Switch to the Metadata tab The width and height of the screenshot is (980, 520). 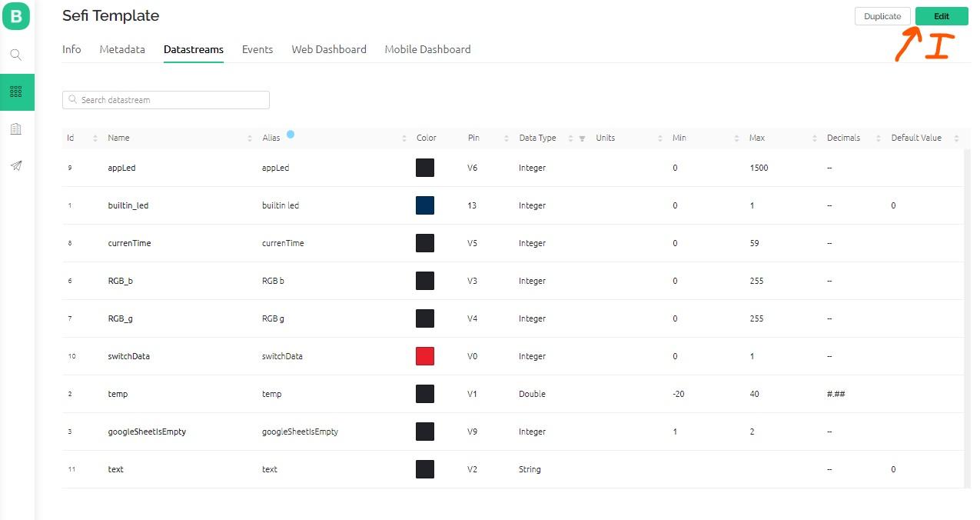(x=122, y=49)
